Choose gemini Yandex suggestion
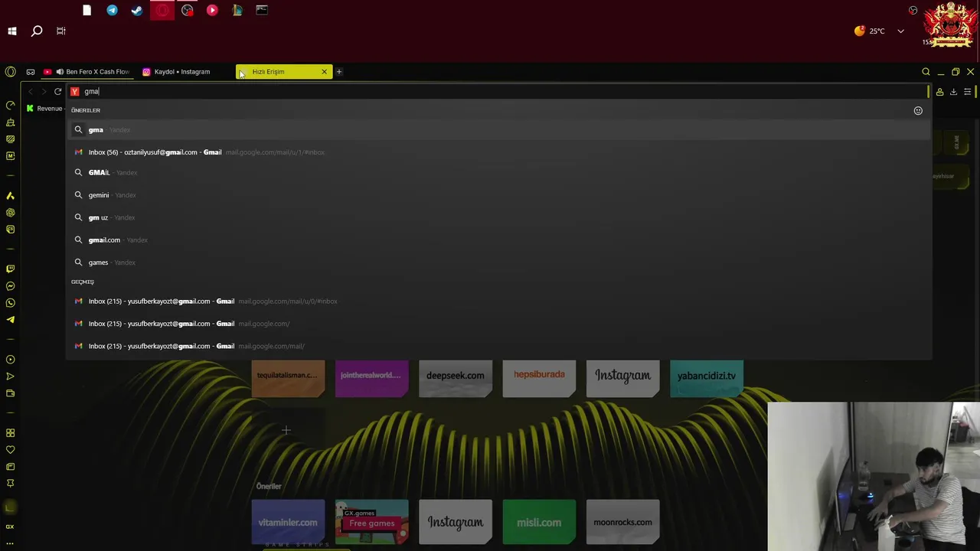This screenshot has height=551, width=980. click(498, 195)
